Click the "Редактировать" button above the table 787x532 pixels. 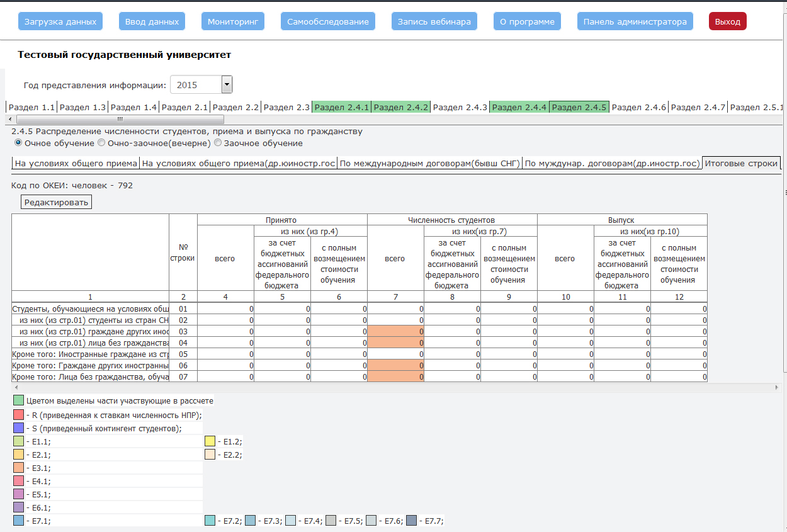57,201
